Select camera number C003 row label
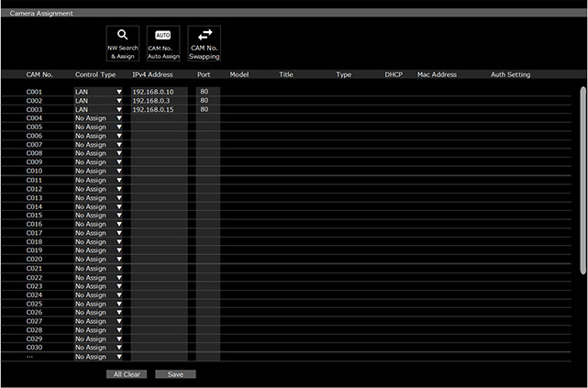The image size is (588, 388). tap(34, 109)
